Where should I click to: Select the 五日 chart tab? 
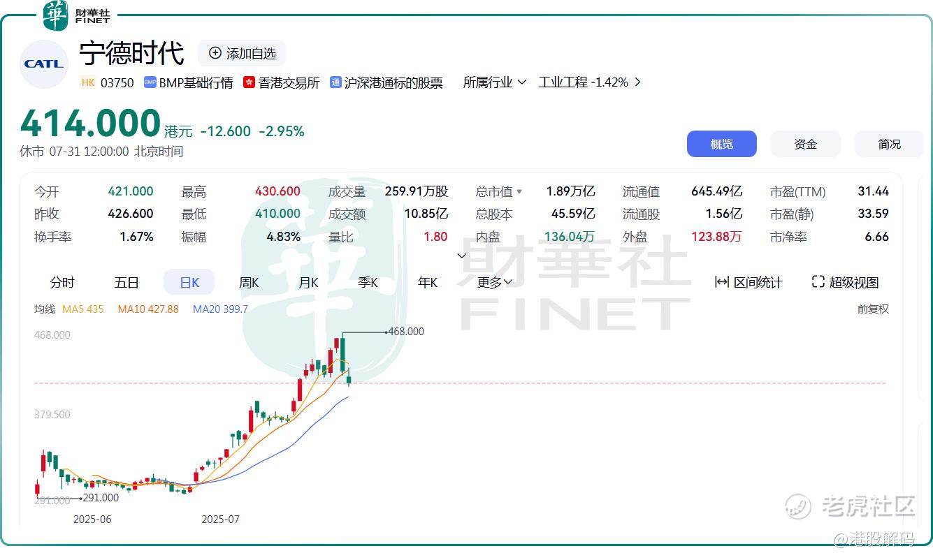click(126, 282)
